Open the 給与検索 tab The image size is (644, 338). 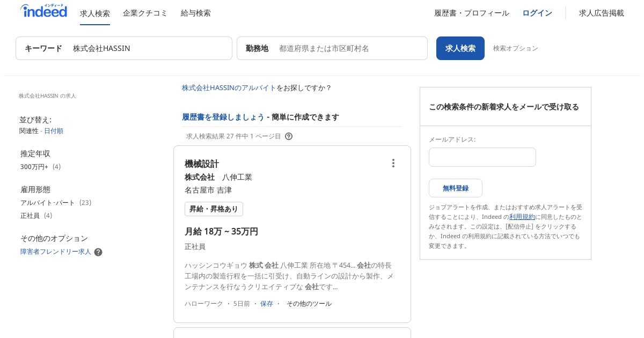(196, 13)
